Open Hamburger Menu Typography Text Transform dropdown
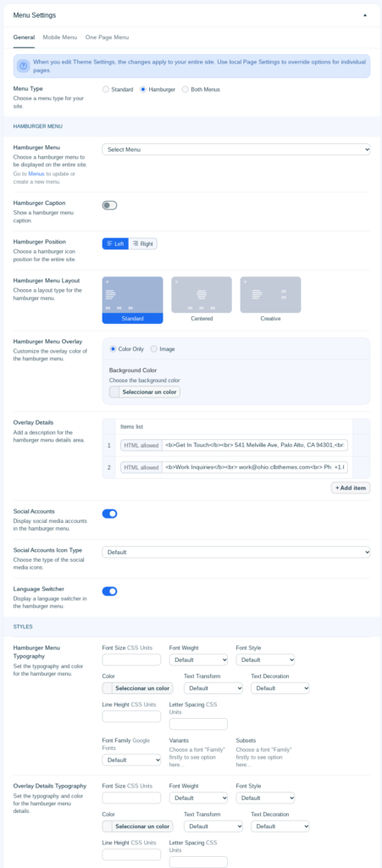 pos(213,688)
